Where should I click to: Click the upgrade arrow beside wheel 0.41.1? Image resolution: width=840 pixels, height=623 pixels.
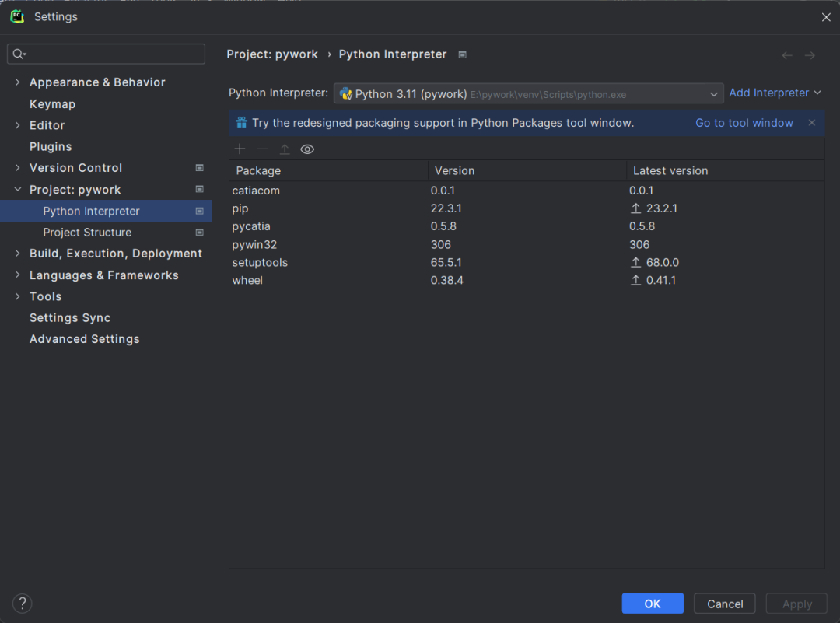(636, 280)
